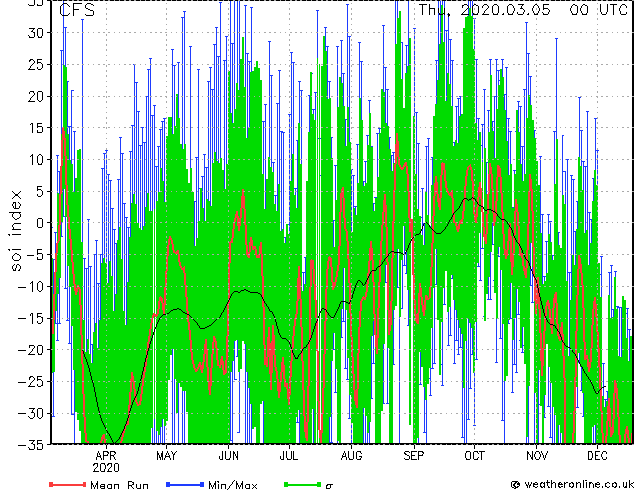The height and width of the screenshot is (490, 634).
Task: Click the AUG month label
Action: [x=351, y=456]
